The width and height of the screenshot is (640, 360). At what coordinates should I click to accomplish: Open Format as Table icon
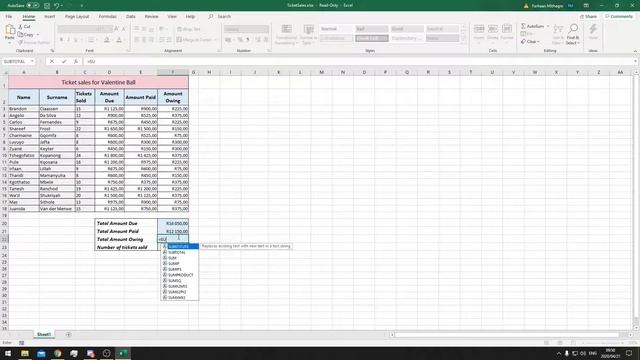pyautogui.click(x=308, y=34)
